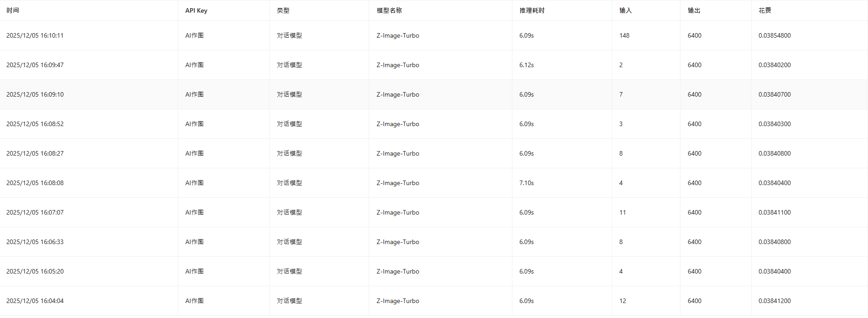Image resolution: width=868 pixels, height=318 pixels.
Task: Click the 推理耗时 column header
Action: point(532,10)
